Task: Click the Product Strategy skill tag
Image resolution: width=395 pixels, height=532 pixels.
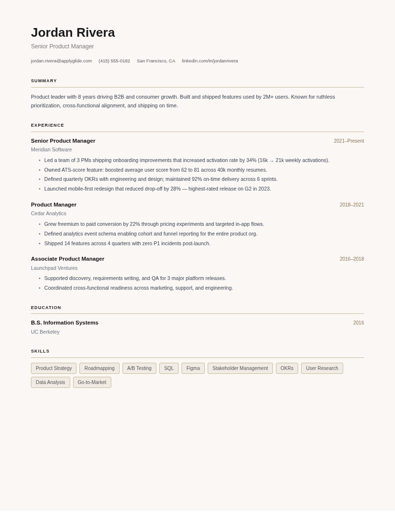Action: click(x=54, y=369)
